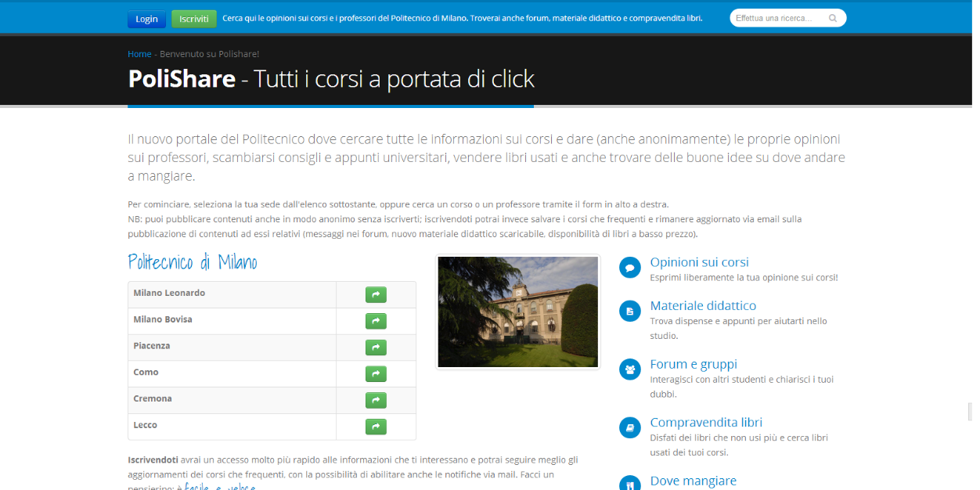The height and width of the screenshot is (490, 980).
Task: Click the Forum e gruppi people icon
Action: point(630,369)
